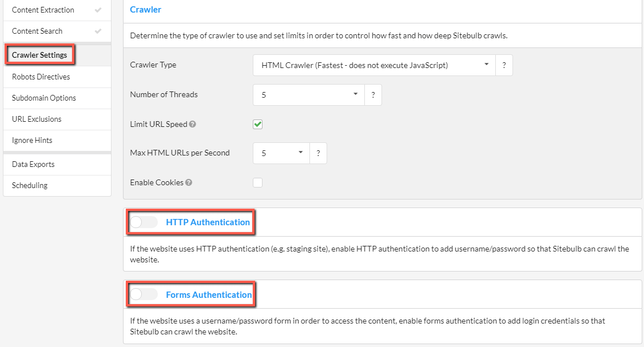Open the Crawler Type dropdown
The height and width of the screenshot is (347, 644).
(374, 65)
